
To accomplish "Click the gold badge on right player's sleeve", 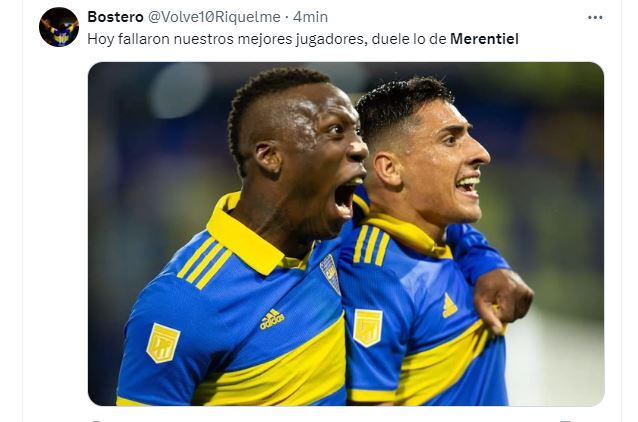I will click(367, 328).
